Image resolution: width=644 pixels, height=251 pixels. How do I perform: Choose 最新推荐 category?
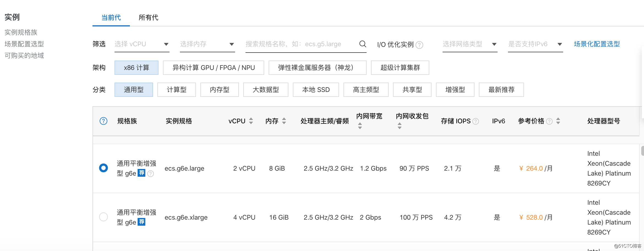[x=501, y=90]
